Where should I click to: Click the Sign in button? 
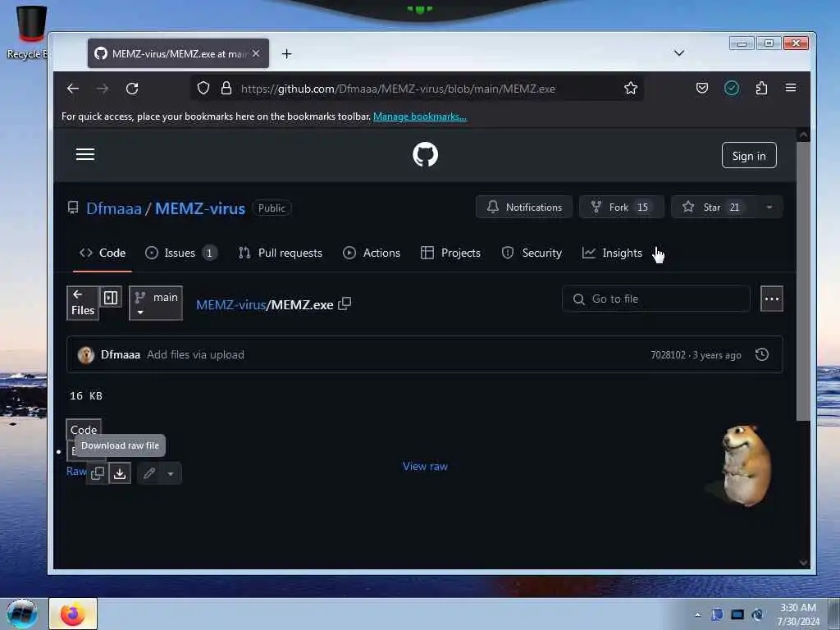pos(749,155)
